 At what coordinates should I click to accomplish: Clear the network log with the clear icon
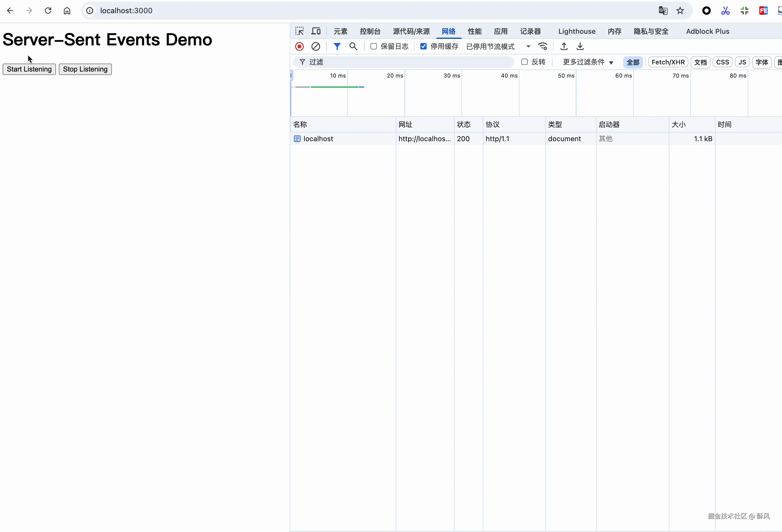pyautogui.click(x=316, y=46)
